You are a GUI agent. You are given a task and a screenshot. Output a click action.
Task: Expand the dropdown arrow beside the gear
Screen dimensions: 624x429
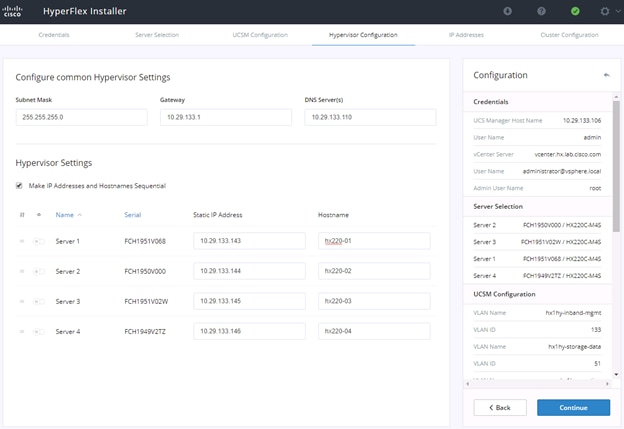[618, 11]
